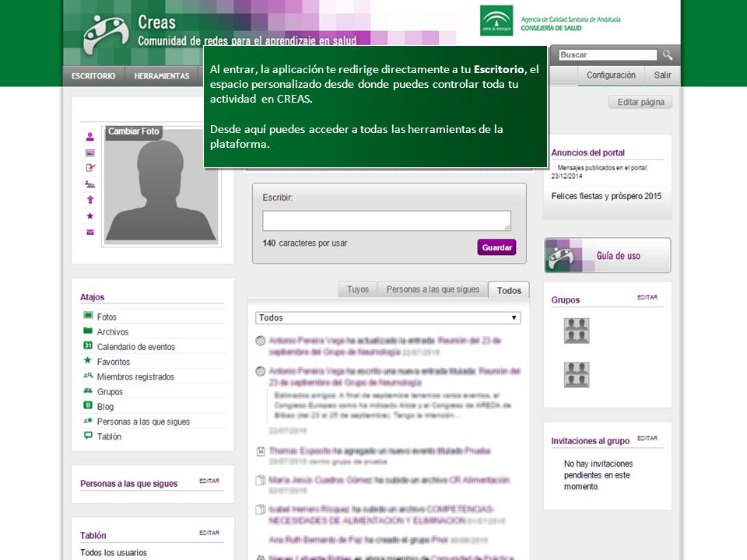Open the ESCRITORIO menu
The height and width of the screenshot is (560, 747).
(93, 76)
